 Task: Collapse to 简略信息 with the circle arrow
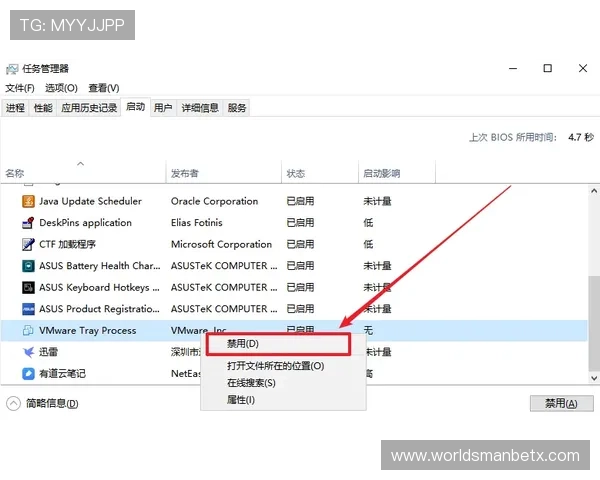13,403
